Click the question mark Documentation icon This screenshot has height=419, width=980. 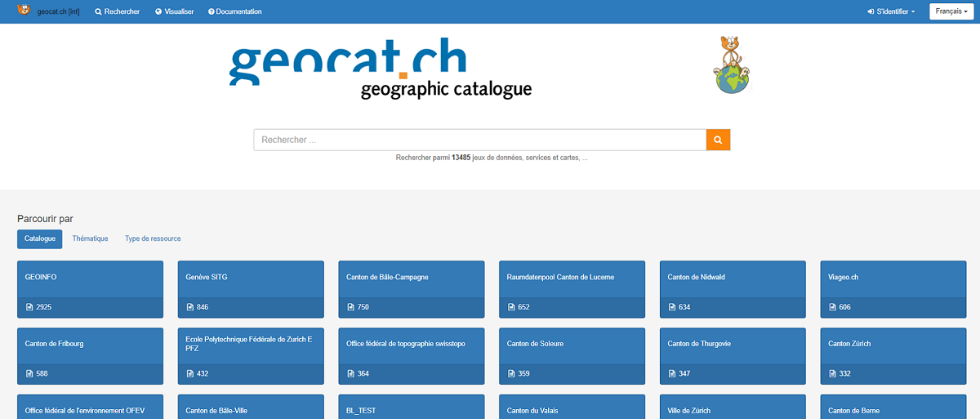click(211, 12)
